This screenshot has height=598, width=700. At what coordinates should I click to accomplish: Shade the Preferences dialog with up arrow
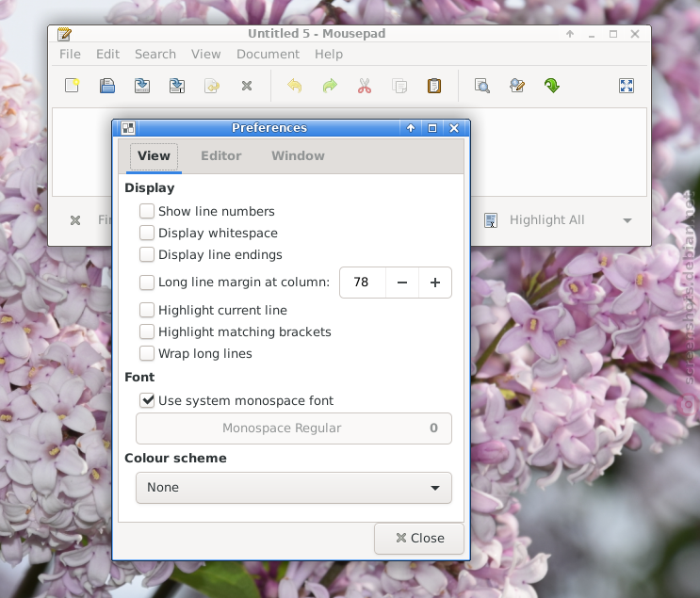(x=411, y=128)
